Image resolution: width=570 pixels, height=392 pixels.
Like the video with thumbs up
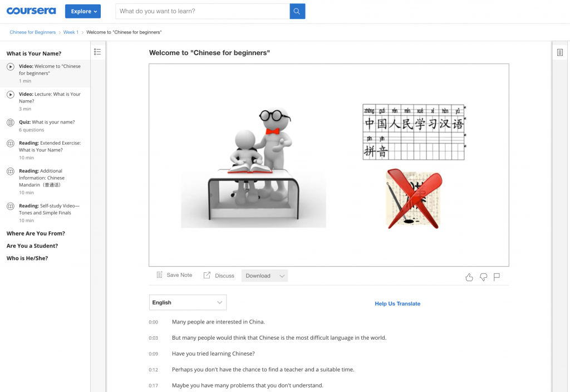click(x=469, y=277)
